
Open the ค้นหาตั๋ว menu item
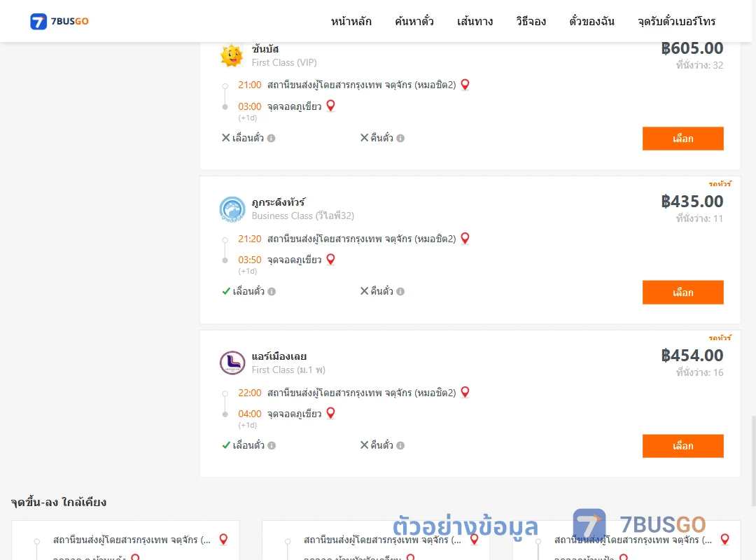coord(414,21)
